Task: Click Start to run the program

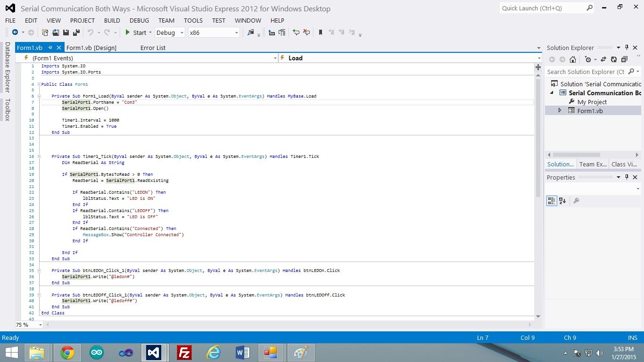Action: pyautogui.click(x=138, y=33)
